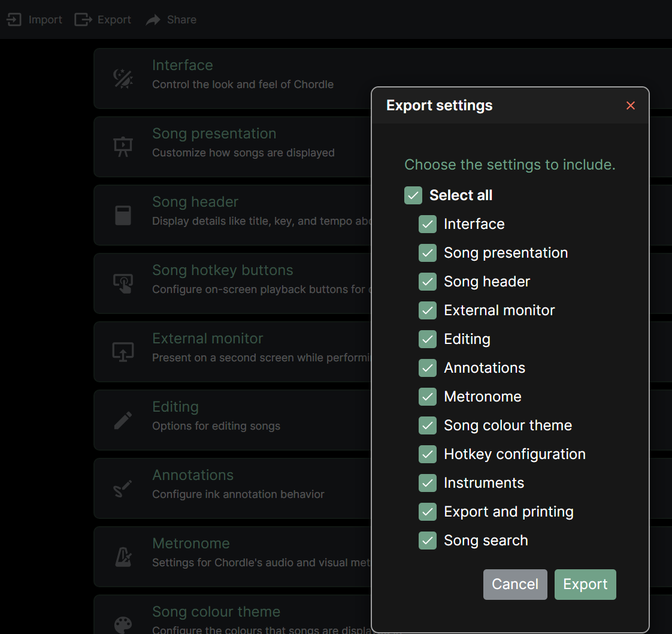Click 'Configure ink annotation behavior' text

click(238, 494)
